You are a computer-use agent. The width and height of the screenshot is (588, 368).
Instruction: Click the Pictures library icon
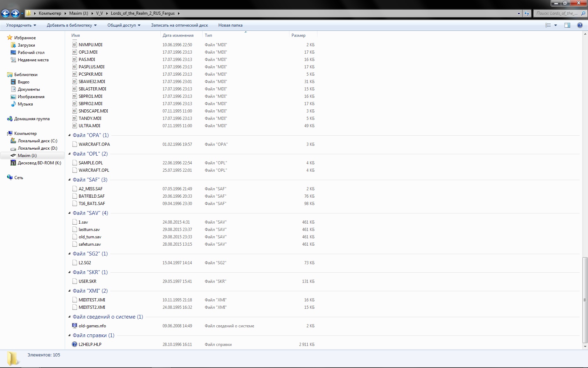(x=13, y=96)
